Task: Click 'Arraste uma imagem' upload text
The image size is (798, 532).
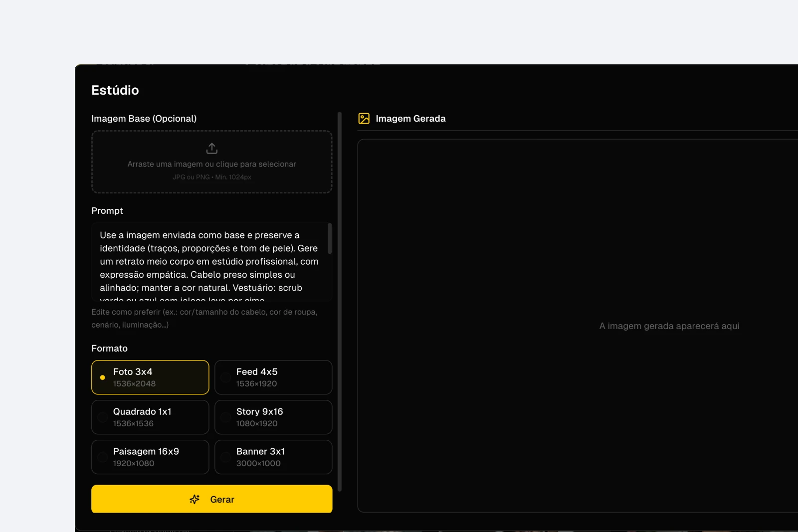Action: coord(211,164)
